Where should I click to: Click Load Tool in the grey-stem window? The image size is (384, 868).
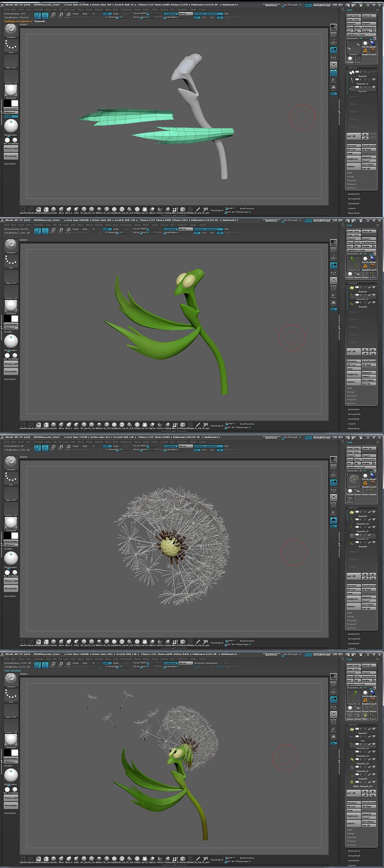[x=354, y=16]
